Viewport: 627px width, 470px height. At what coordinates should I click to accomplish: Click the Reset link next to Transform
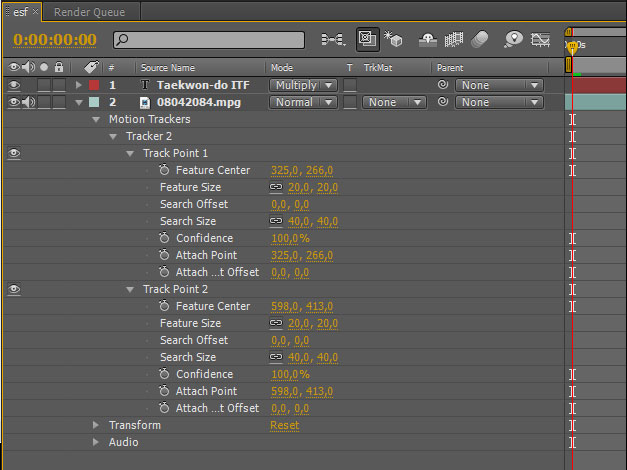pyautogui.click(x=284, y=425)
